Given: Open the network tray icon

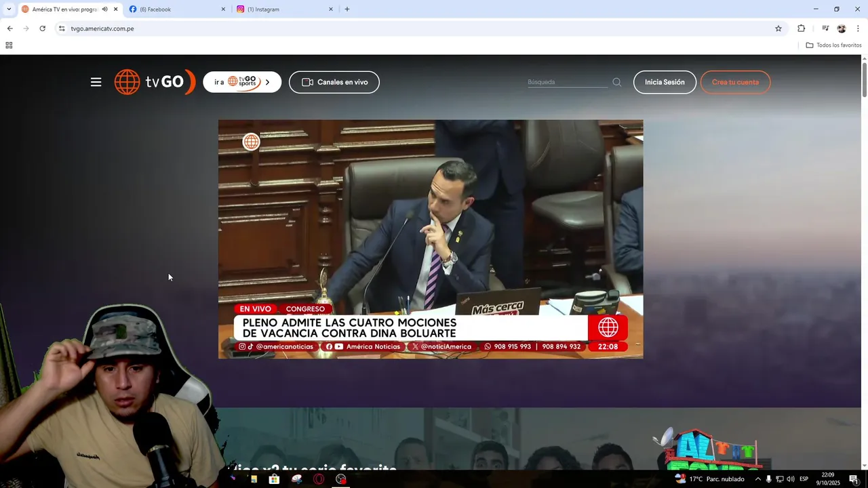Looking at the screenshot, I should [x=780, y=479].
